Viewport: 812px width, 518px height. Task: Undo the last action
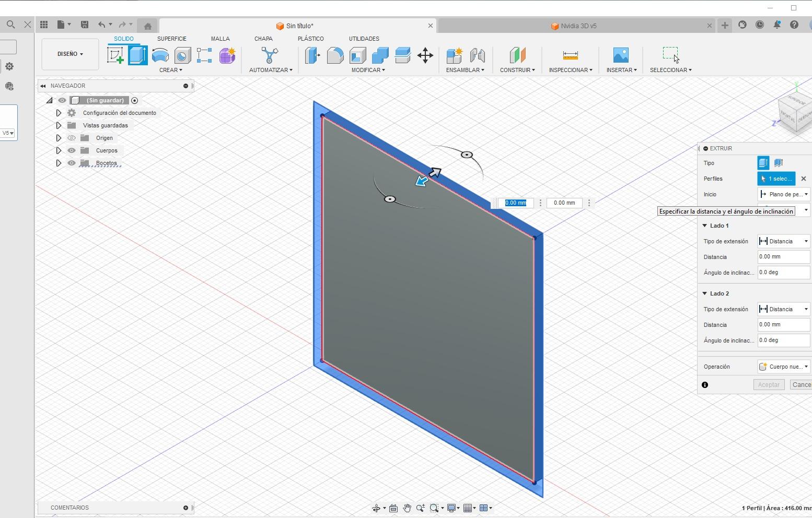click(102, 25)
